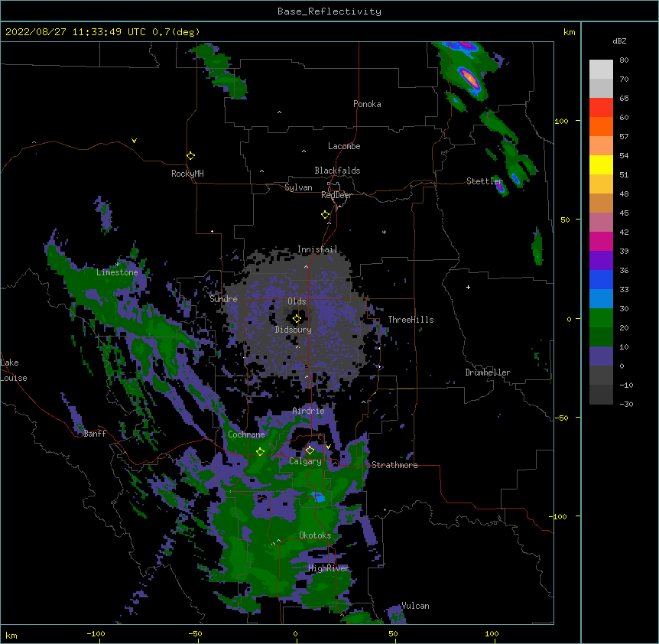The image size is (659, 644).
Task: Click the ThreeHills label
Action: point(411,320)
